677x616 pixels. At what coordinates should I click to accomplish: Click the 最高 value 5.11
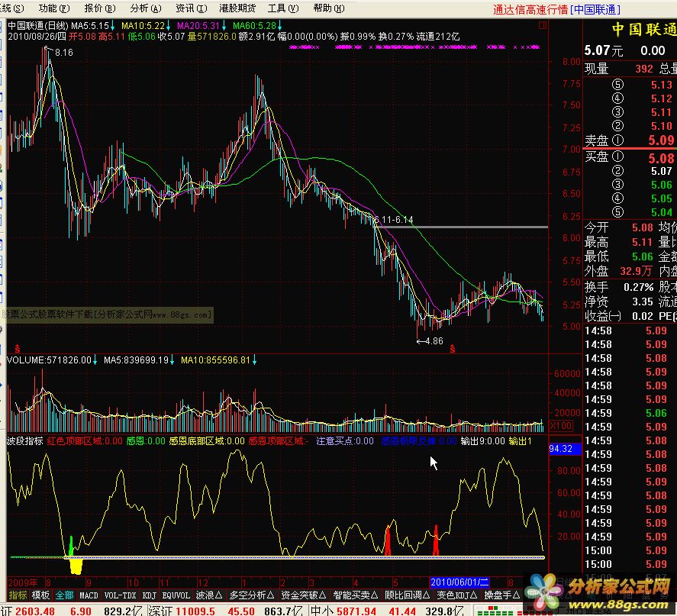(643, 242)
